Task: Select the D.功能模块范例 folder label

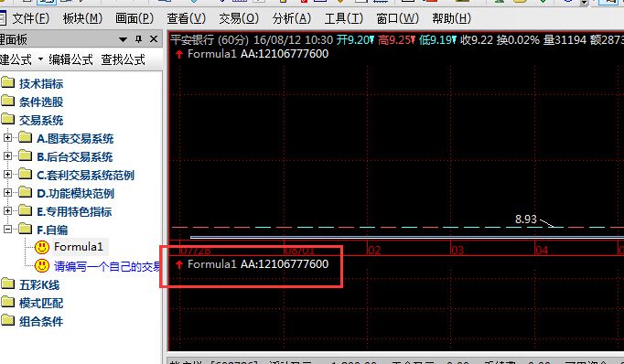Action: pos(76,193)
